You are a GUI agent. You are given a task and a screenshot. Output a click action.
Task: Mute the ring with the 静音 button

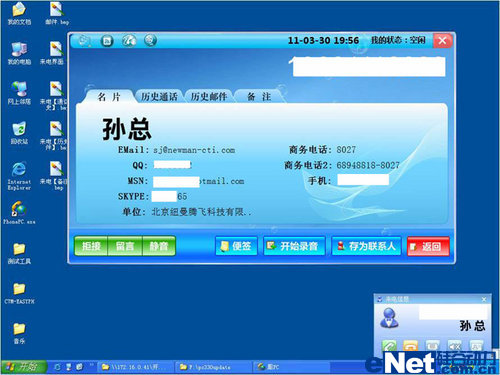[x=159, y=246]
